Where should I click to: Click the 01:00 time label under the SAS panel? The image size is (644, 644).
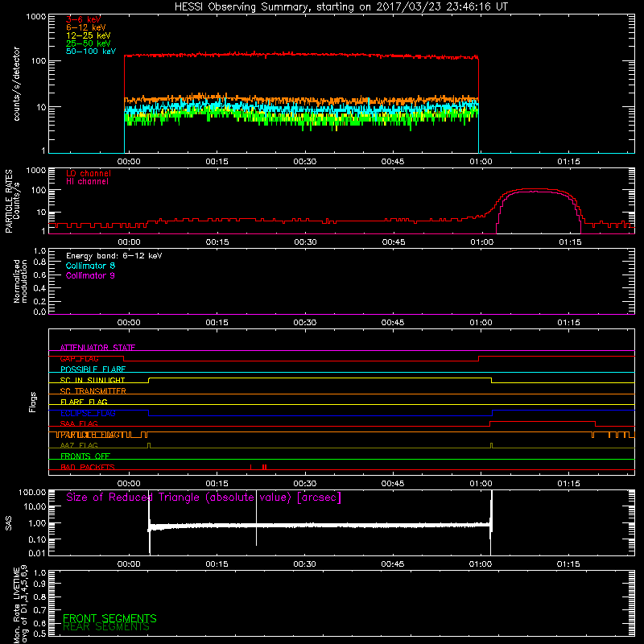(x=481, y=564)
